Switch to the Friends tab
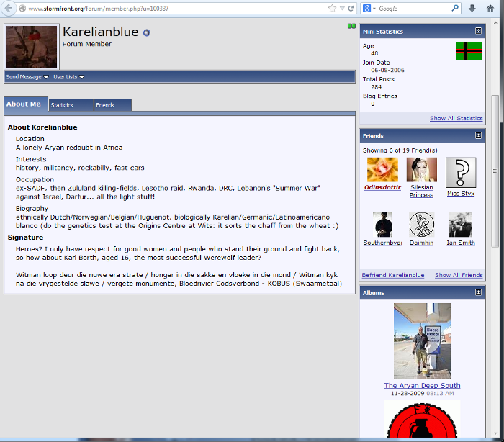Image resolution: width=504 pixels, height=442 pixels. [x=113, y=105]
